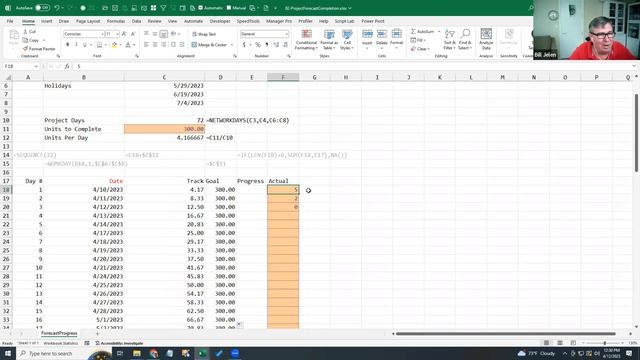This screenshot has width=640, height=360.
Task: Apply the yellow Fill Color
Action: click(114, 45)
